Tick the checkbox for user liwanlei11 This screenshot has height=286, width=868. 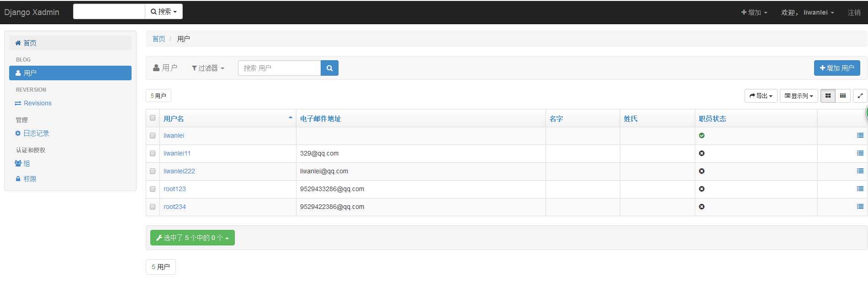click(153, 153)
